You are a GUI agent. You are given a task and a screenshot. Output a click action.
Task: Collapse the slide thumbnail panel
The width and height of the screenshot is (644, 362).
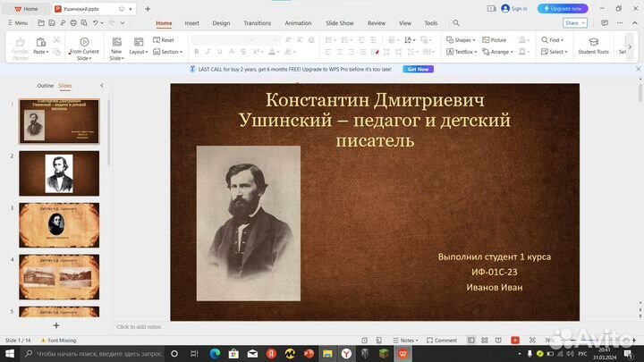pos(102,86)
